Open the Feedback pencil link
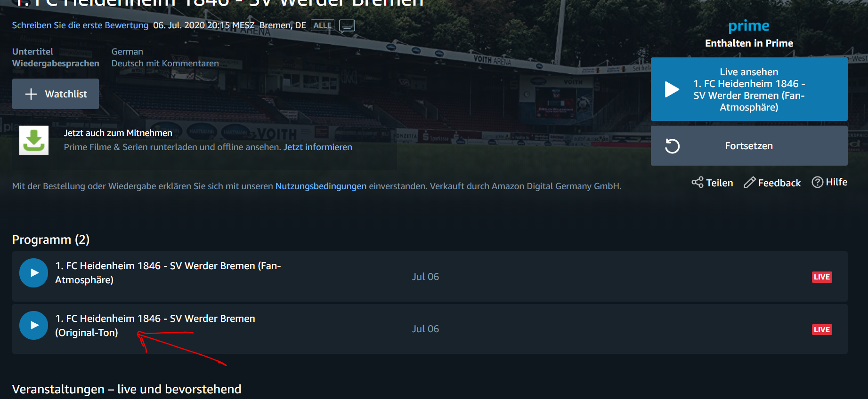The height and width of the screenshot is (399, 868). click(x=772, y=183)
